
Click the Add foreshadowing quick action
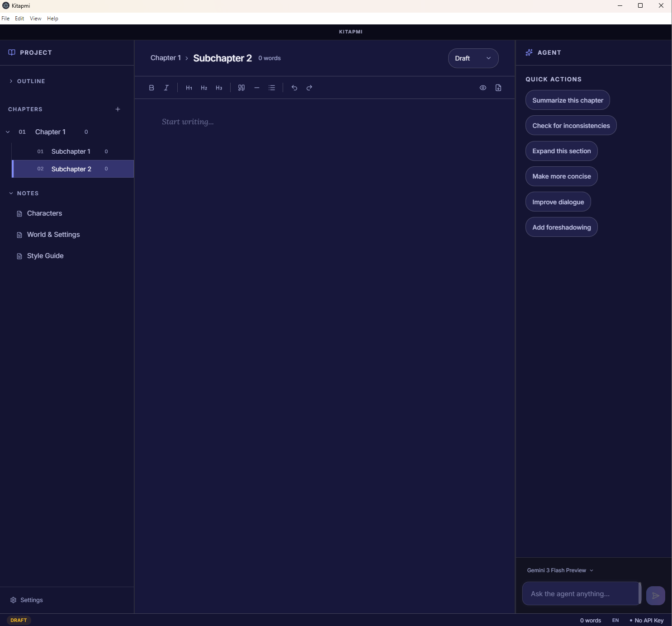pos(561,227)
